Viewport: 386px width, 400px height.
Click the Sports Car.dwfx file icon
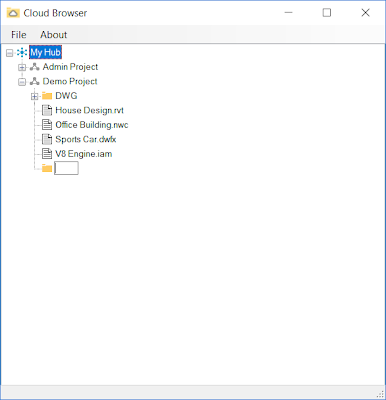coord(47,139)
